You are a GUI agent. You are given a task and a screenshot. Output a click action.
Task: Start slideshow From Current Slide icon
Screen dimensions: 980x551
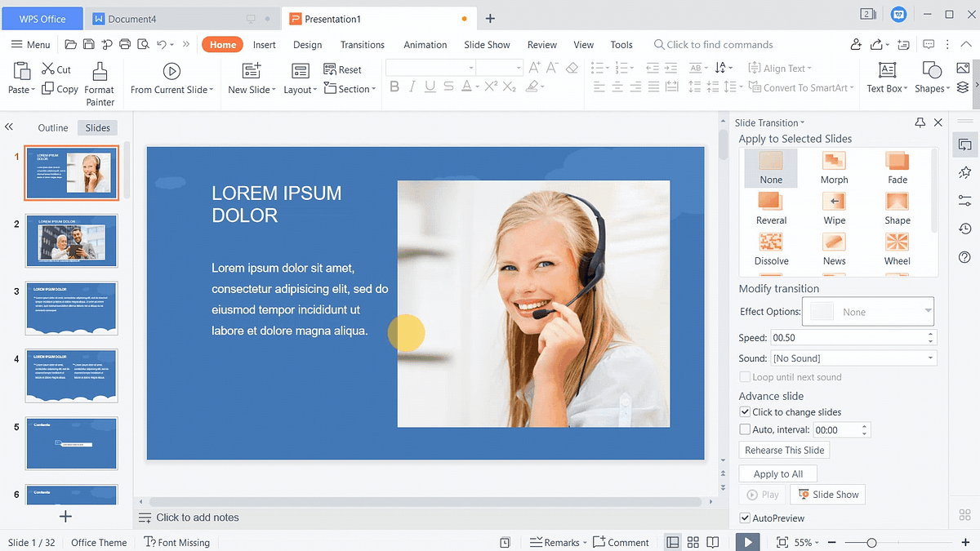click(x=171, y=71)
